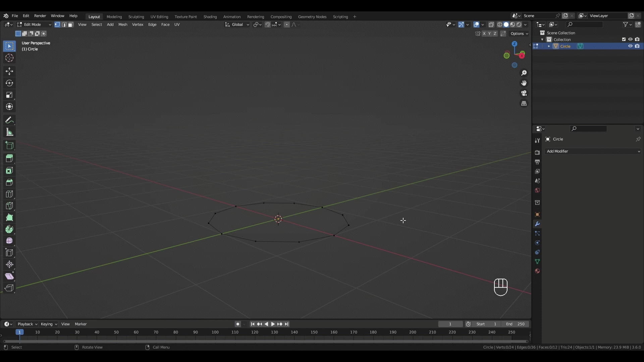Toggle snapping magnet
The height and width of the screenshot is (362, 644).
tap(267, 24)
